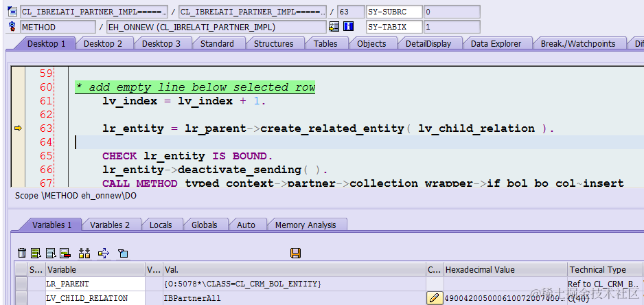Click line number 61 in the gutter
The height and width of the screenshot is (305, 644).
[x=46, y=101]
